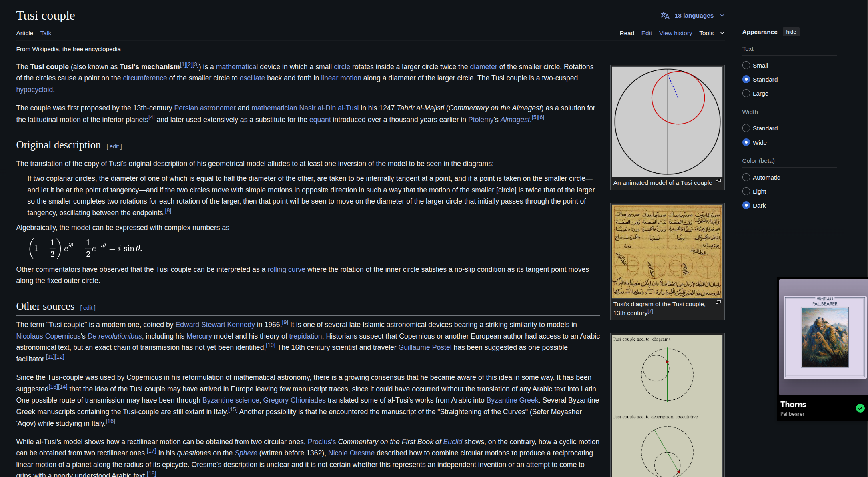Open Tusi's manuscript diagram thumbnail
This screenshot has width=868, height=477.
(x=667, y=251)
